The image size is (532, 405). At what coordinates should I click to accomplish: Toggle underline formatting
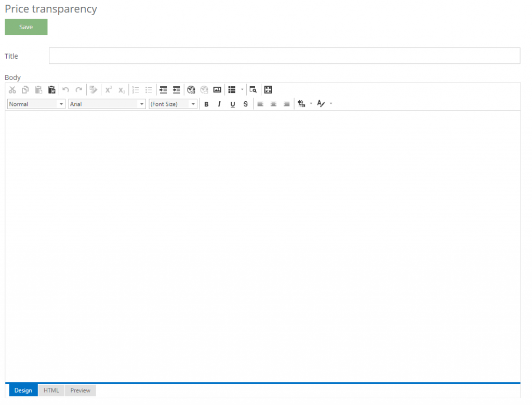pyautogui.click(x=232, y=104)
